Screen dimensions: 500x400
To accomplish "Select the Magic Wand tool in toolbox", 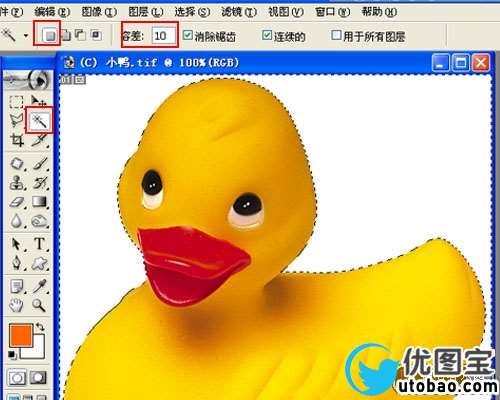I will tap(40, 120).
